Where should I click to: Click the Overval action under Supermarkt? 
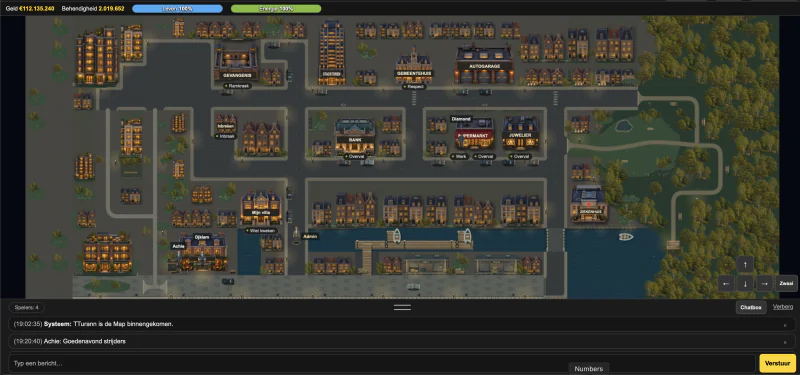[x=484, y=157]
